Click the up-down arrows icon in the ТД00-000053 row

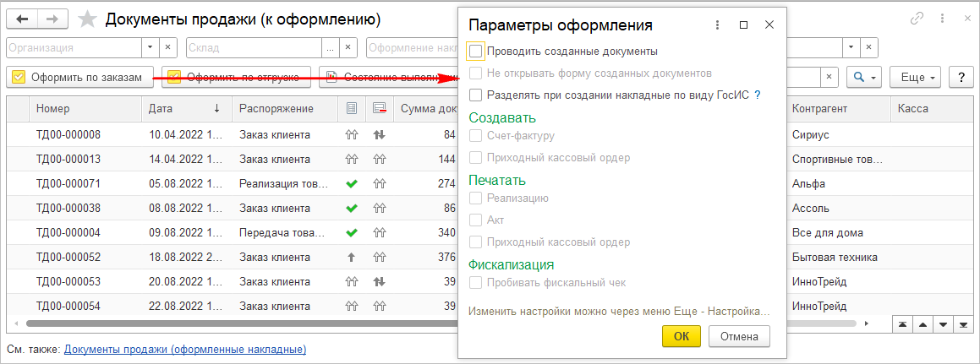[x=379, y=281]
